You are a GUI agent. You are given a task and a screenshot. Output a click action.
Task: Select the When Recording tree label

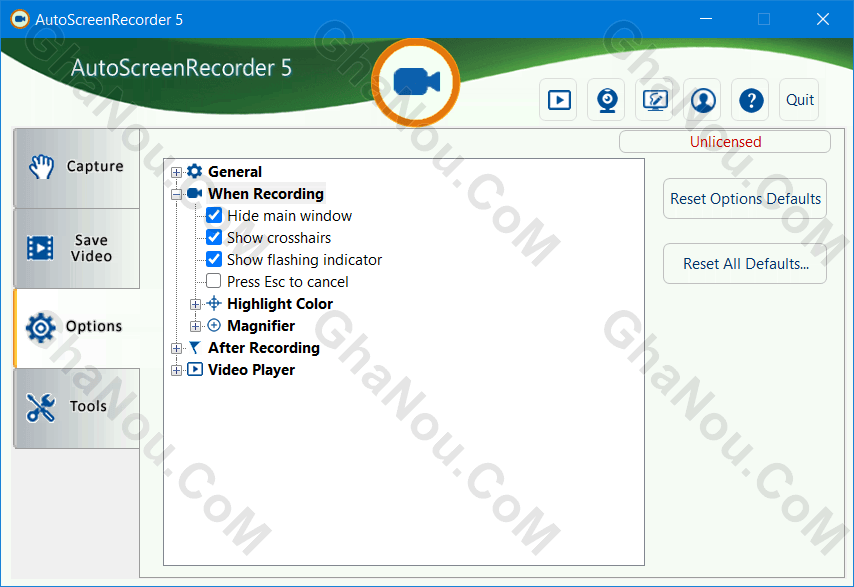click(x=266, y=194)
